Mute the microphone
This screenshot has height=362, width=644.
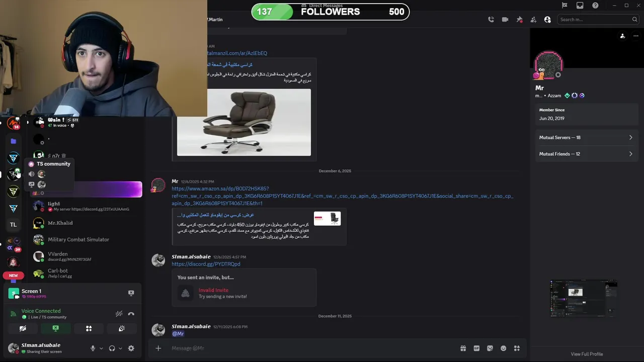93,348
